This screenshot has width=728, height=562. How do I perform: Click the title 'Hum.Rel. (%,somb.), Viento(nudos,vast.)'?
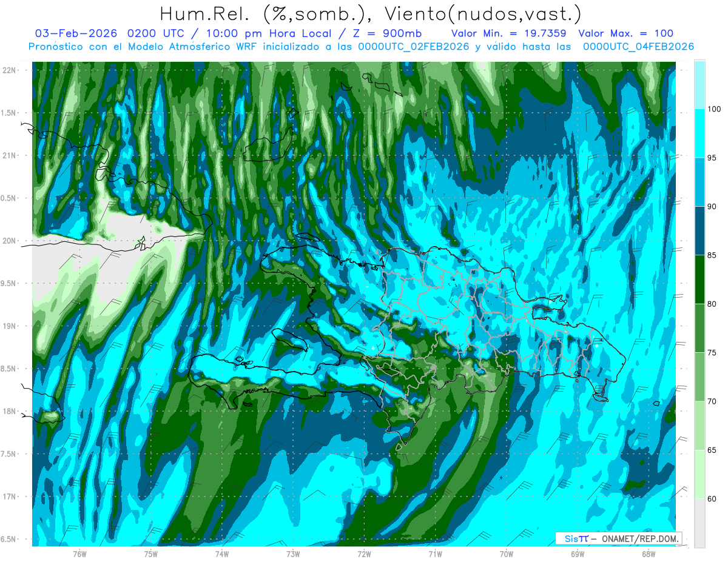coord(371,13)
